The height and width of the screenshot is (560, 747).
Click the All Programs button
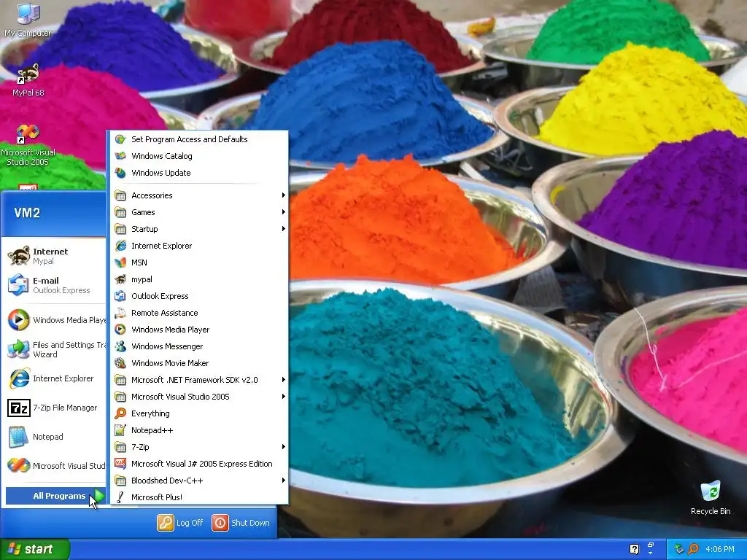[x=55, y=496]
